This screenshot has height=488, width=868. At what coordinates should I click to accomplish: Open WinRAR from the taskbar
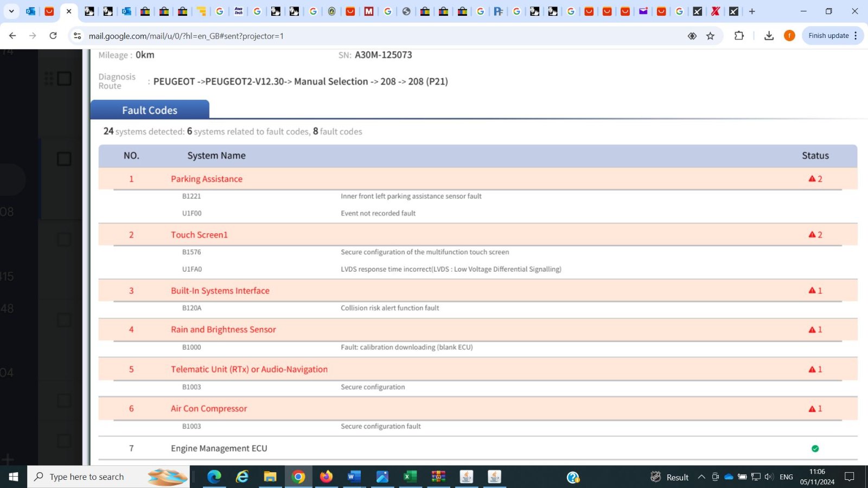[x=438, y=477]
